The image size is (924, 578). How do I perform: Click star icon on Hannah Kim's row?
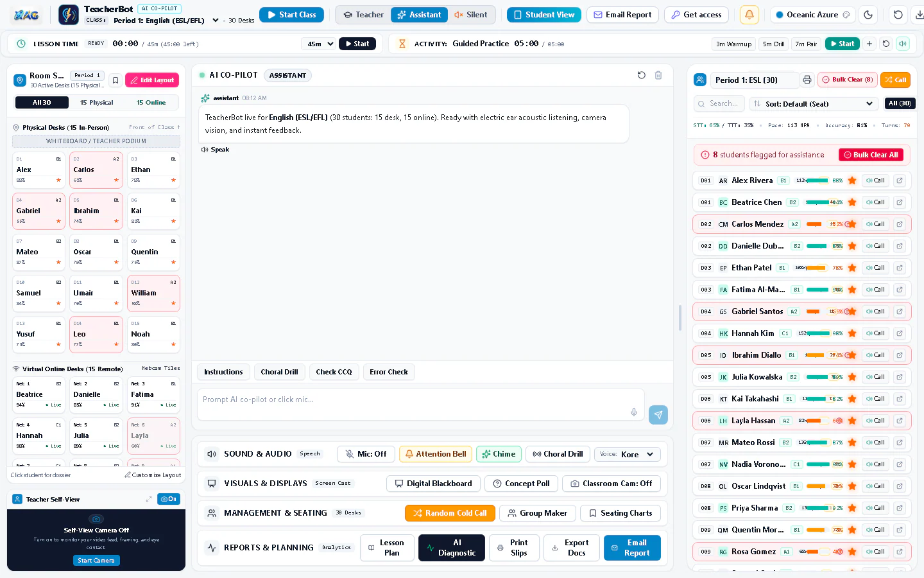click(852, 333)
